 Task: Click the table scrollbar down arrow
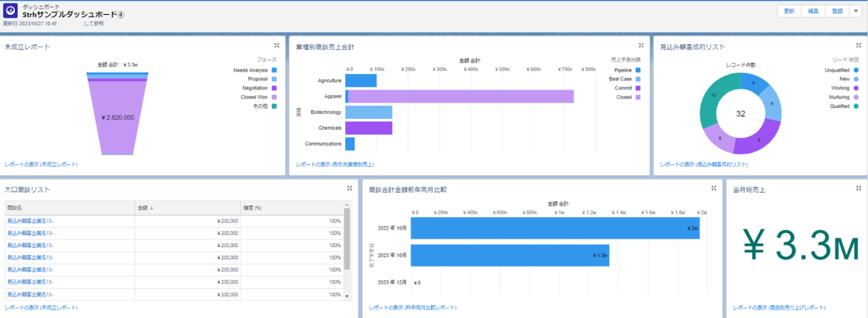click(x=347, y=296)
